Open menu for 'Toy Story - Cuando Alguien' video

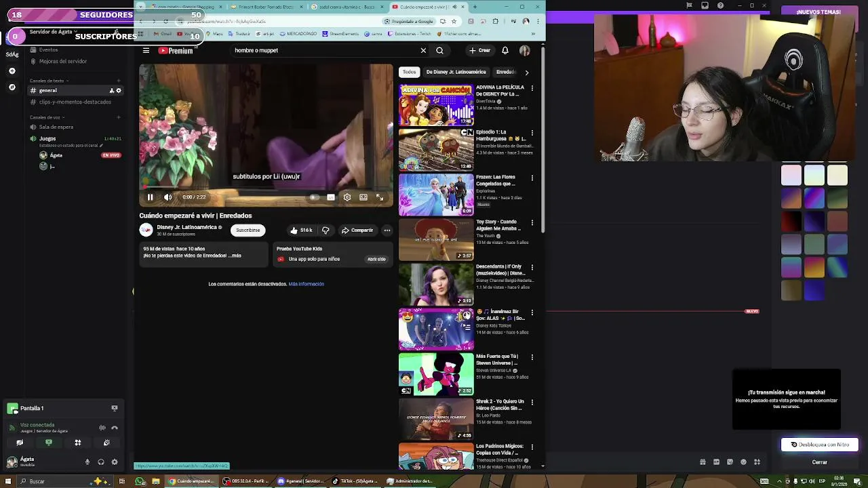532,222
